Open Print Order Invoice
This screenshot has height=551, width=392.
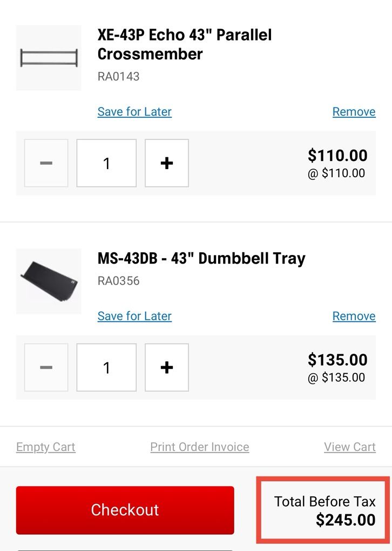pos(200,447)
